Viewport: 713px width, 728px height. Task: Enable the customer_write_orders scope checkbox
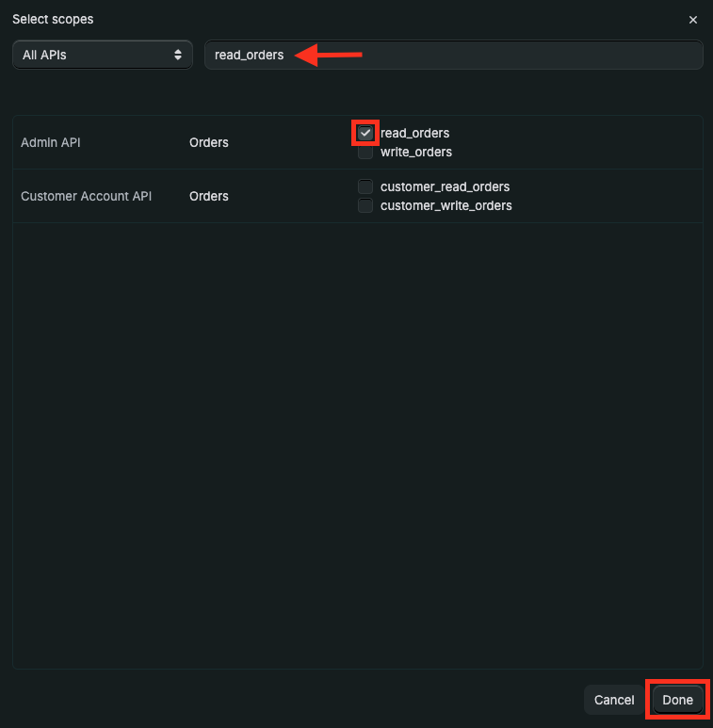coord(365,205)
